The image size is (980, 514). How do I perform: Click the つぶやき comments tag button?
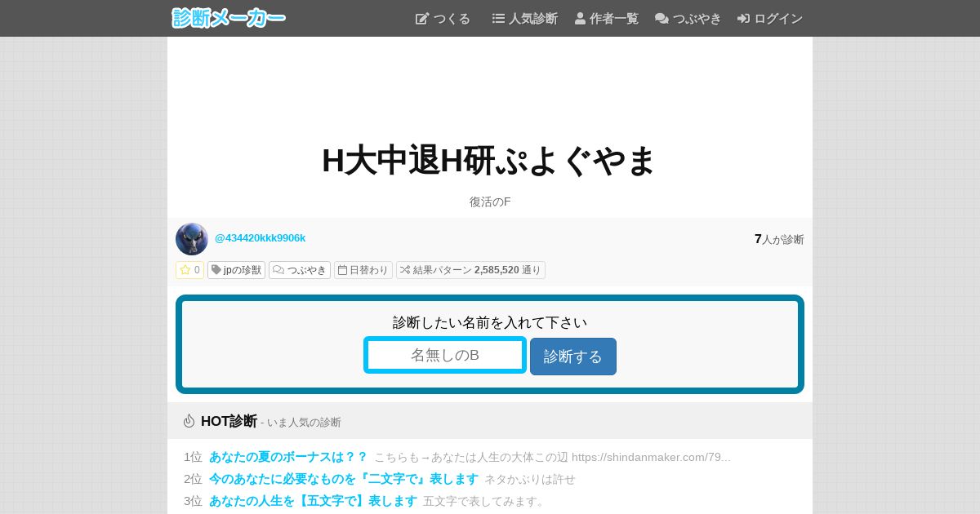(x=300, y=270)
